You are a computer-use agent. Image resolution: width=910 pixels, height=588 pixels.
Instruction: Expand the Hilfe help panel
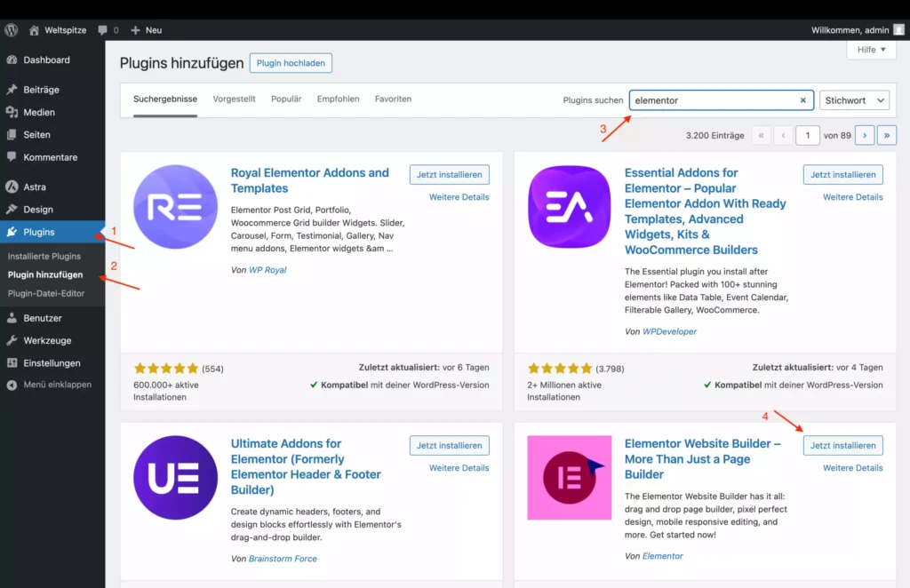click(872, 50)
